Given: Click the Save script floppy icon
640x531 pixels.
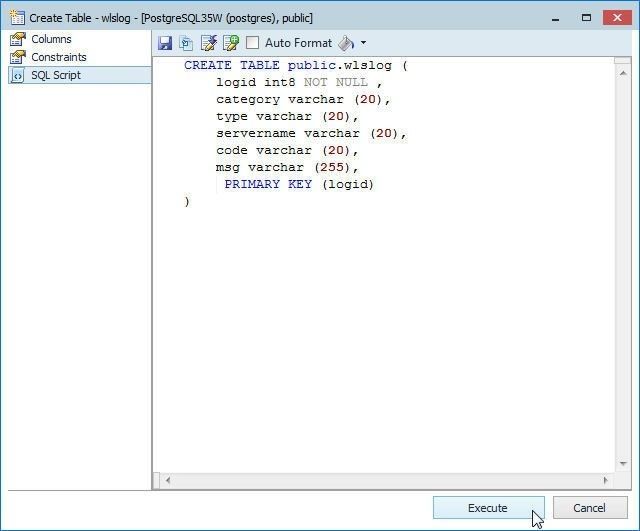Looking at the screenshot, I should (165, 43).
